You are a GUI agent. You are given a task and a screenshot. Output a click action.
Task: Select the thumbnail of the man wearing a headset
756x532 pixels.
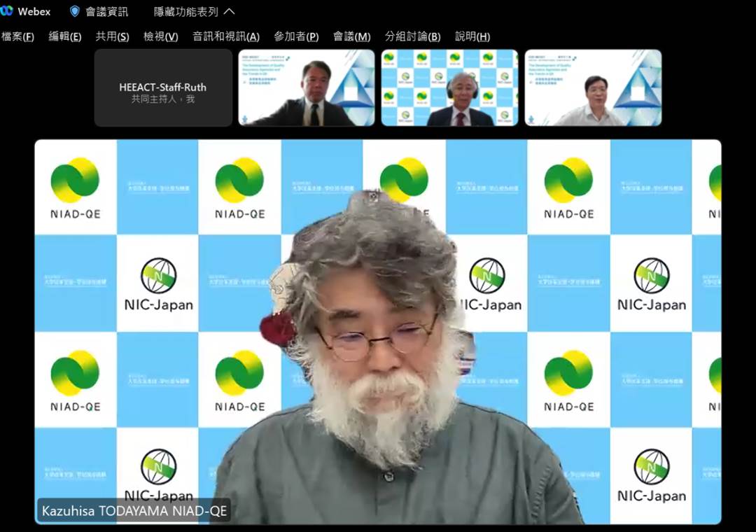coord(449,87)
